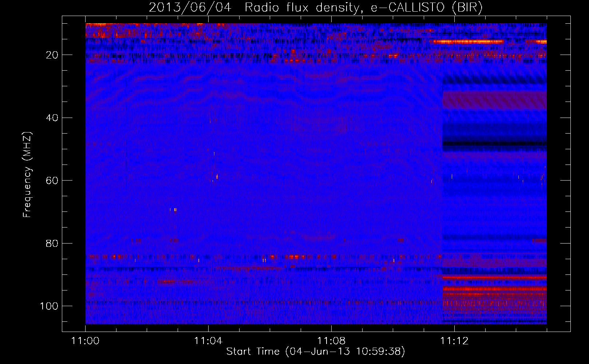This screenshot has height=364, width=589.
Task: Click the 11:00 time tick label
Action: point(85,341)
